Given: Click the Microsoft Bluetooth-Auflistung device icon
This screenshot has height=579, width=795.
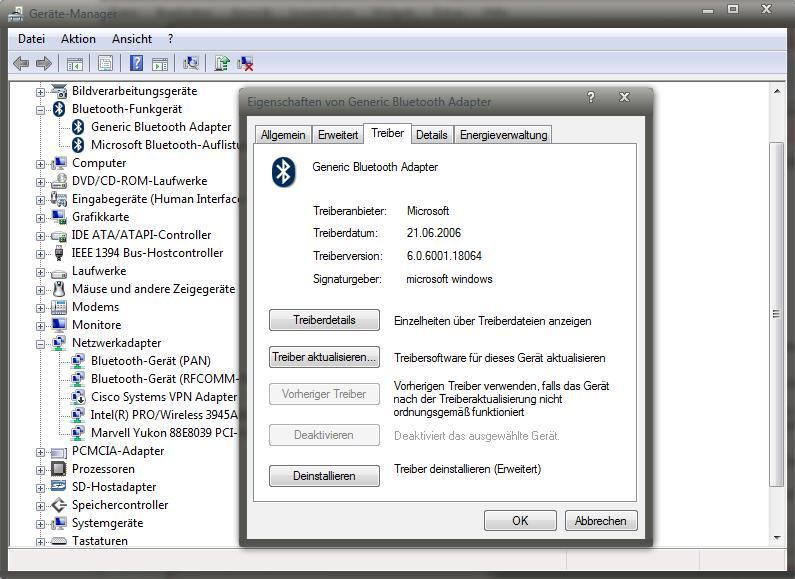Looking at the screenshot, I should pos(78,145).
